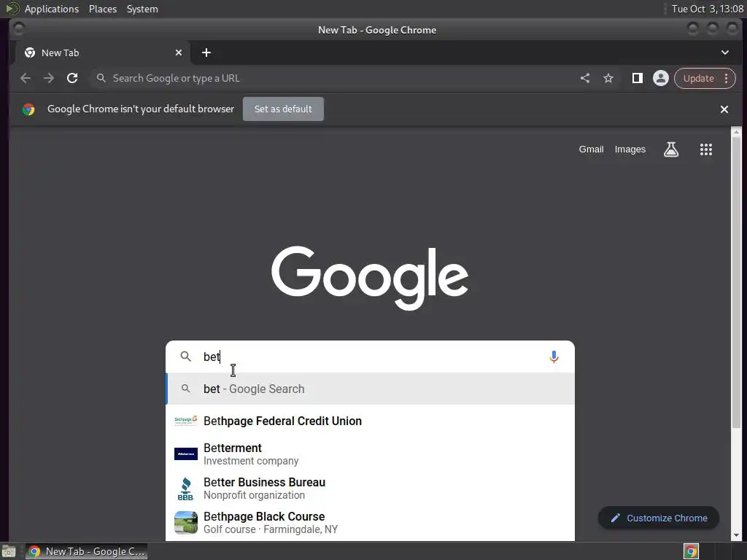Open the Search Labs flask icon
Viewport: 747px width, 560px height.
[671, 149]
